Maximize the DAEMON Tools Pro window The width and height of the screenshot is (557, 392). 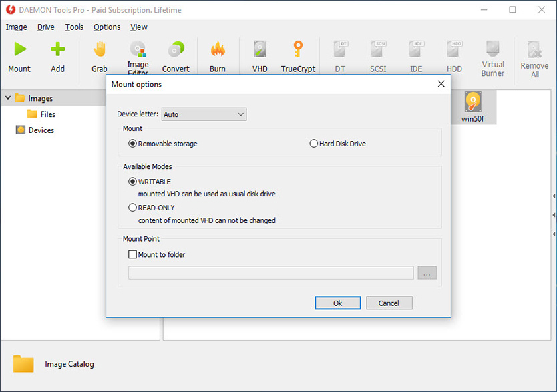(x=512, y=9)
